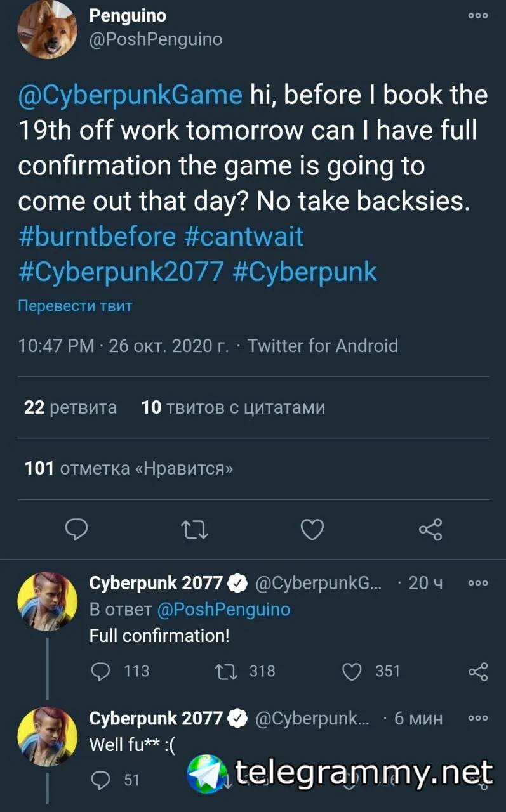Open reply count on 'Well fu**' tweet

[116, 780]
